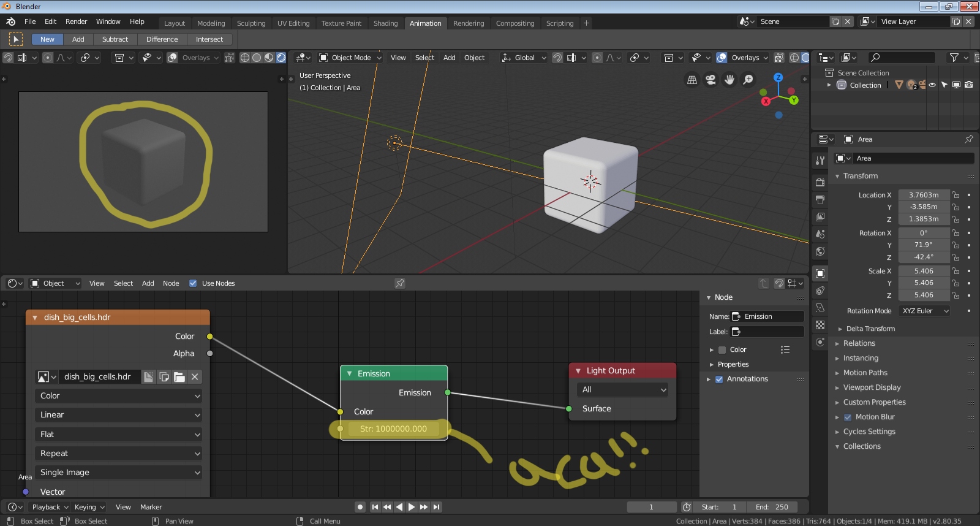Toggle the Annotations checkbox
Screen dimensions: 980x526
719,379
